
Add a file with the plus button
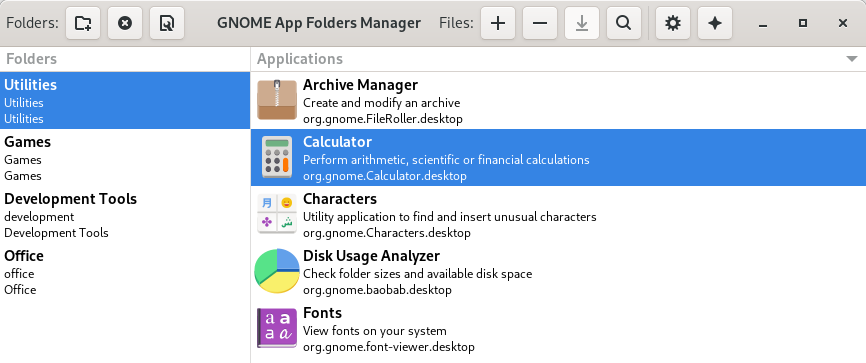click(x=498, y=23)
